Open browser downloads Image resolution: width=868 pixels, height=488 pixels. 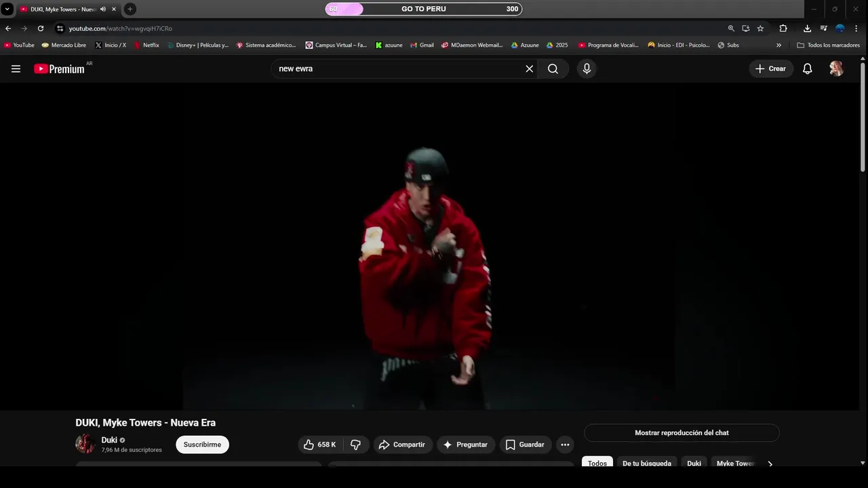(x=807, y=28)
